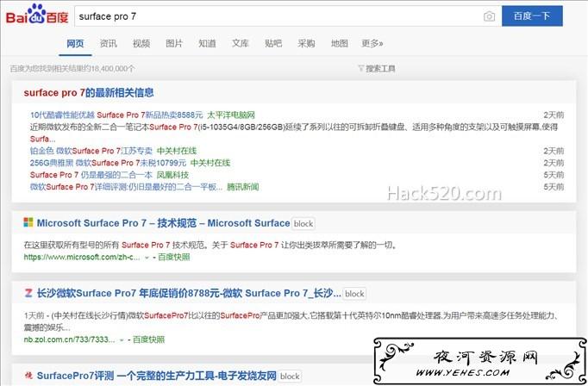Click the Baidu logo
588x386 pixels.
pyautogui.click(x=37, y=15)
